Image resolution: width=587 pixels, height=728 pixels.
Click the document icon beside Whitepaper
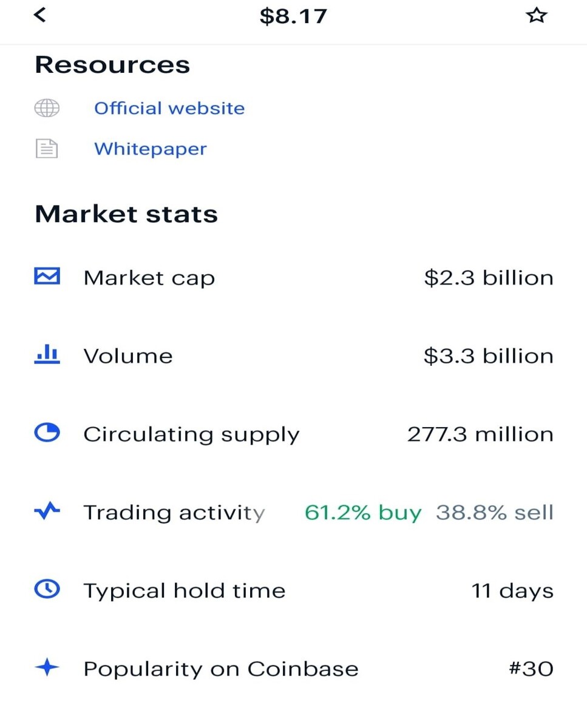(47, 149)
